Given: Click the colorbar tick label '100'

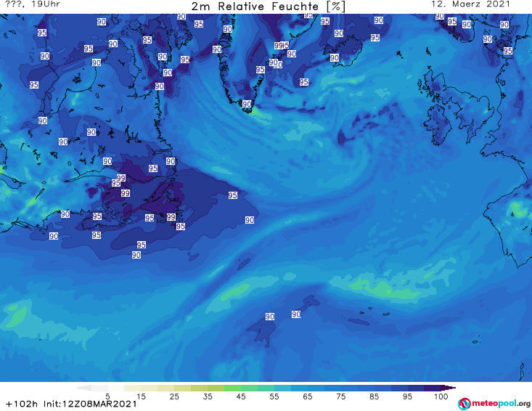Looking at the screenshot, I should click(441, 396).
